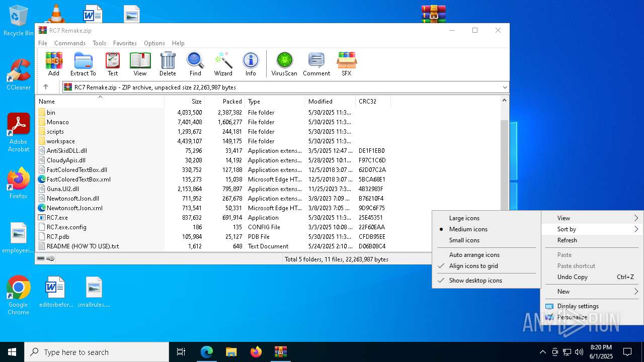Open the Help menu
Screen dimensions: 644x362
(178, 43)
